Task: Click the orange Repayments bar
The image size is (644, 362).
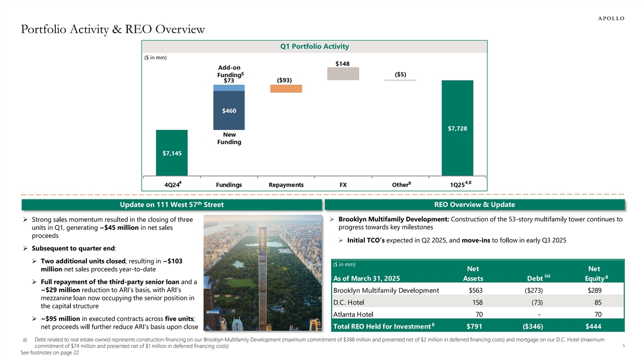Action: (x=286, y=88)
